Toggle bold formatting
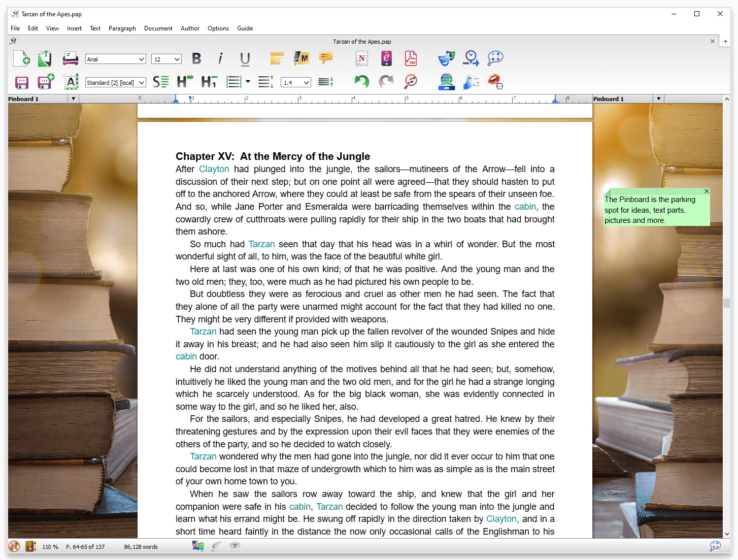 [x=196, y=59]
